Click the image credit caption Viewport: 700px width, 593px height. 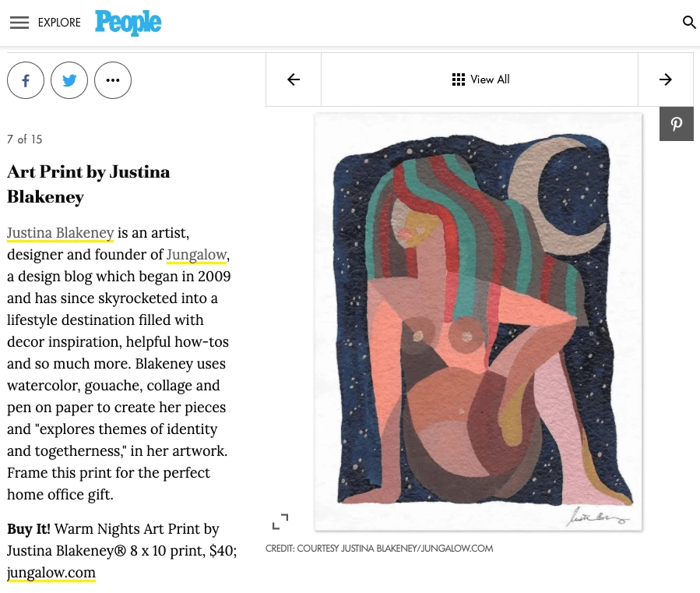pos(379,549)
